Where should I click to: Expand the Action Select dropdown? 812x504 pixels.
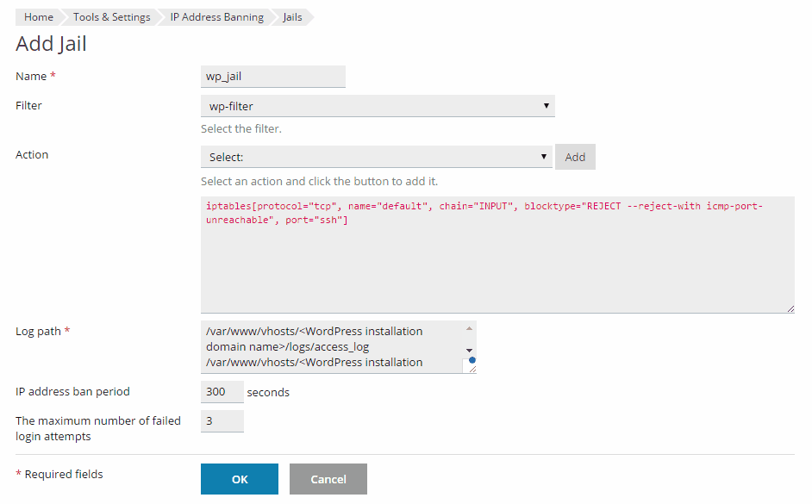pos(376,157)
